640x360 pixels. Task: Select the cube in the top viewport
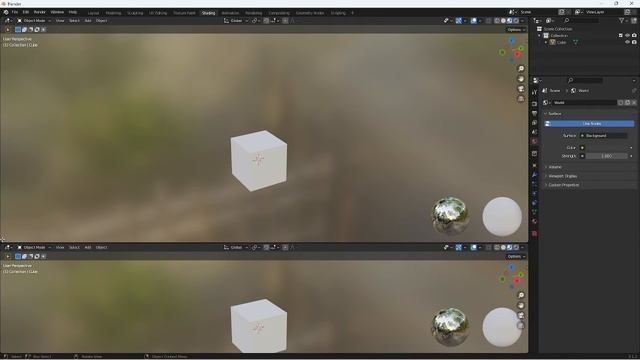click(258, 160)
